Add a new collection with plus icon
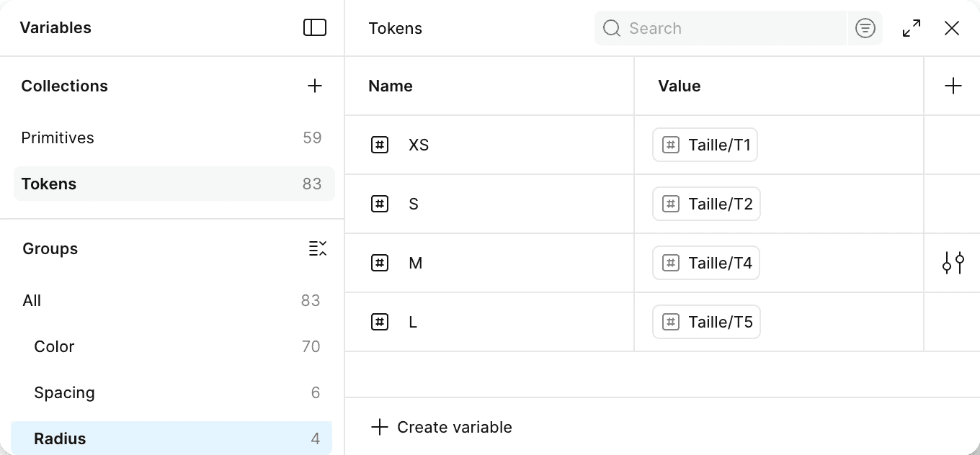Screen dimensions: 980x455 (315, 86)
